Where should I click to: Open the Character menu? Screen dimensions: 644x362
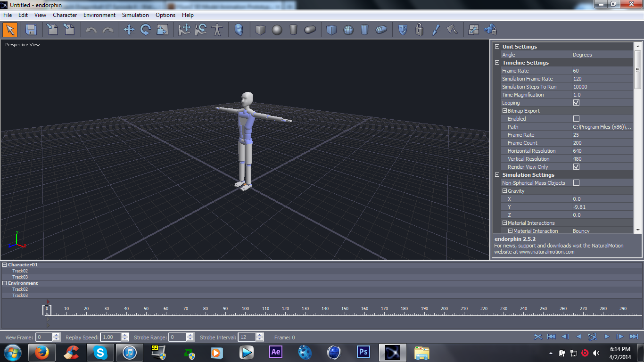click(x=65, y=15)
